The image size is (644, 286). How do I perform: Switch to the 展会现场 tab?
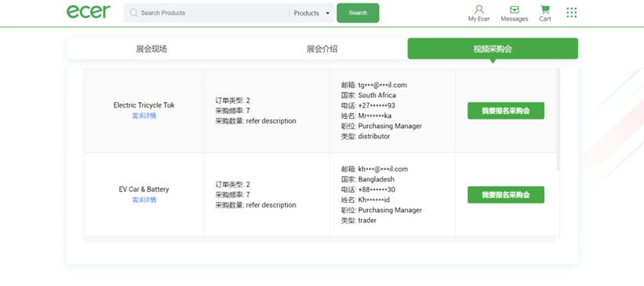(151, 49)
